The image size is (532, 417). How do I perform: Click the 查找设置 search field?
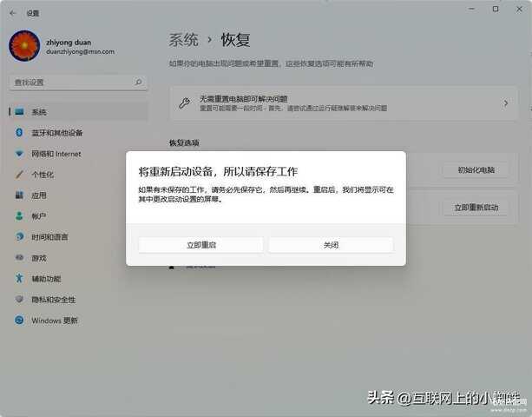coord(78,83)
